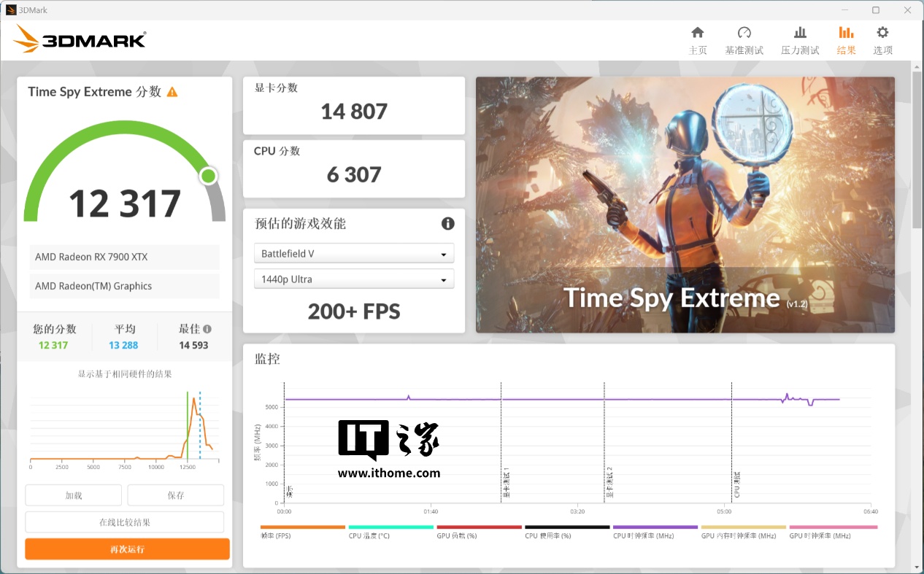924x574 pixels.
Task: Open Results (结果) chart icon
Action: [x=846, y=33]
